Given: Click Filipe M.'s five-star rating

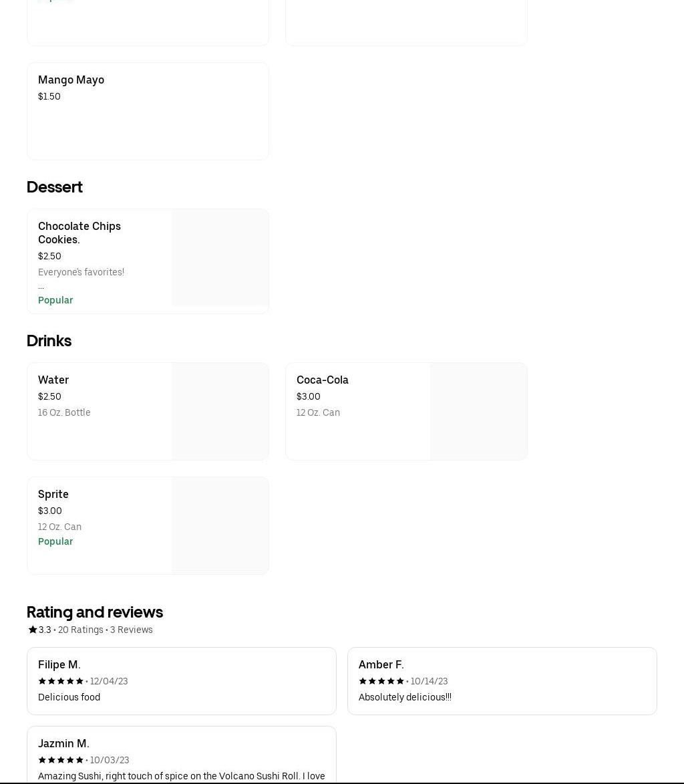Looking at the screenshot, I should tap(61, 681).
